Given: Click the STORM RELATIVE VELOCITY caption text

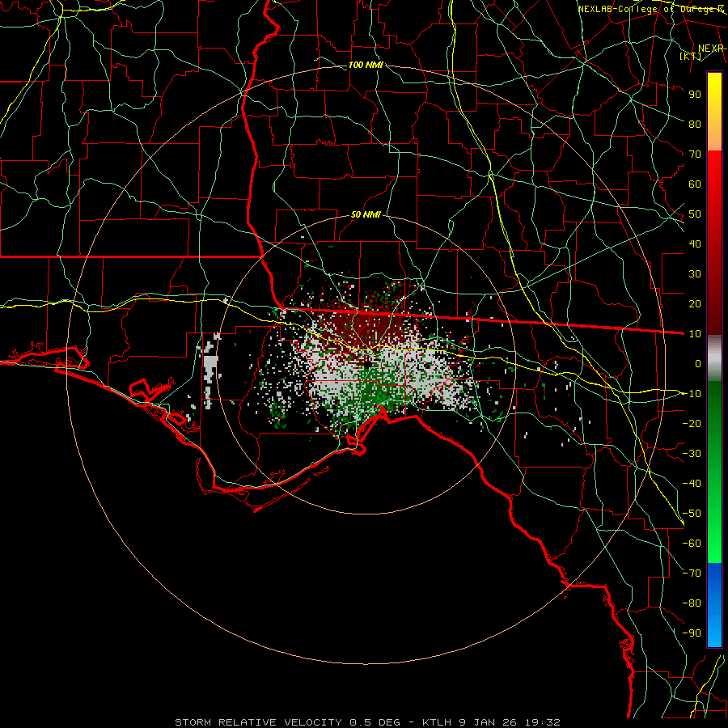Looking at the screenshot, I should coord(258,722).
